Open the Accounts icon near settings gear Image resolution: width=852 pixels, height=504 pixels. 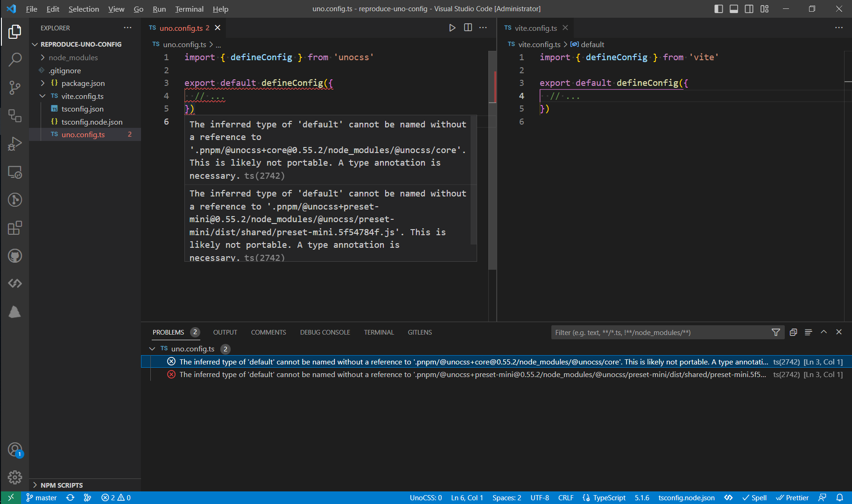[x=15, y=449]
